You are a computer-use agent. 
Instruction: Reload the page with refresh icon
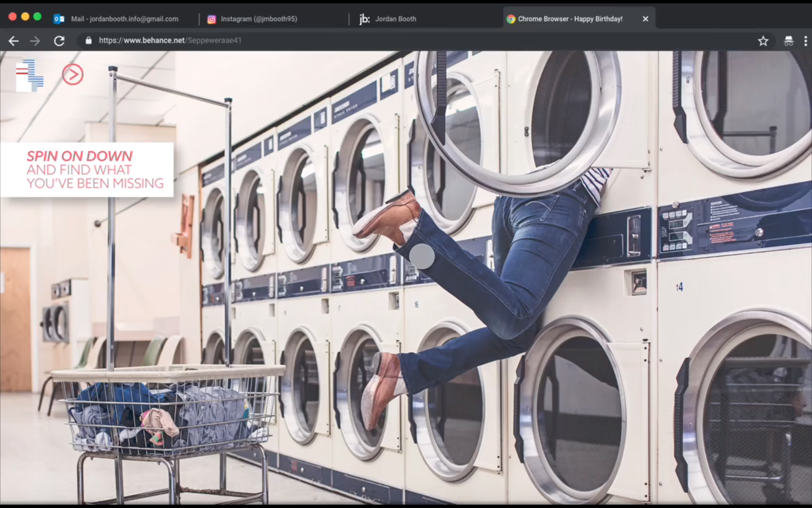pyautogui.click(x=59, y=41)
